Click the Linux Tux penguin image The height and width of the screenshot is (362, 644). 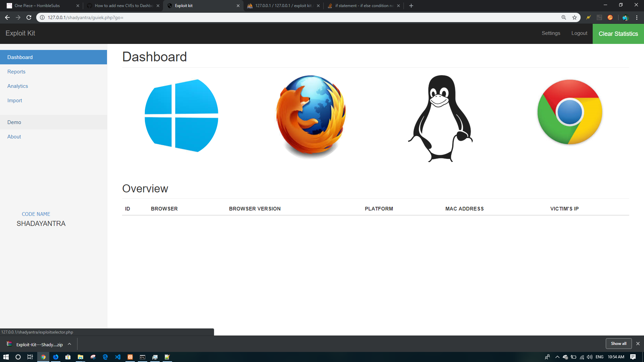(x=440, y=118)
